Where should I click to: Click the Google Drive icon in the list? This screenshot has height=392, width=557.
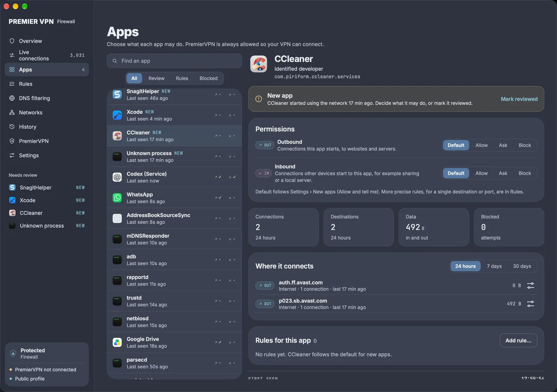117,343
